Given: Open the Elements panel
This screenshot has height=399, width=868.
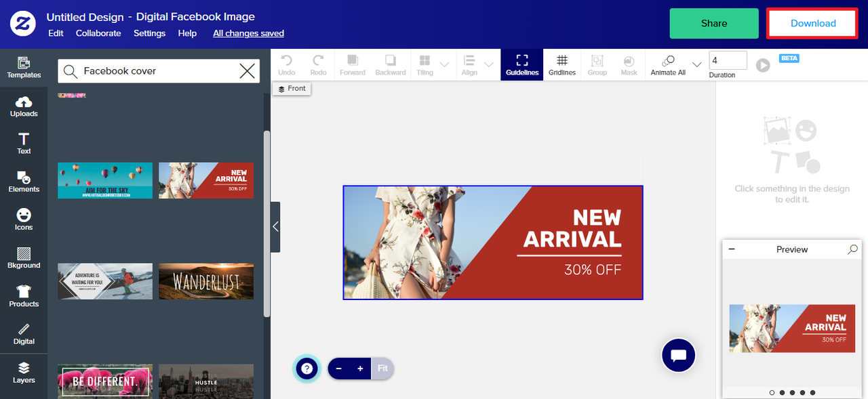Looking at the screenshot, I should click(x=24, y=182).
